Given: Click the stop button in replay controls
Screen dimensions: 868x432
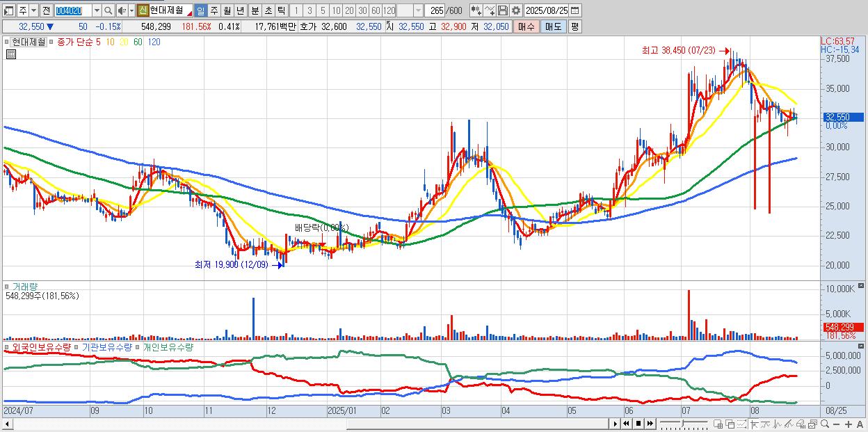Looking at the screenshot, I should coord(638,424).
